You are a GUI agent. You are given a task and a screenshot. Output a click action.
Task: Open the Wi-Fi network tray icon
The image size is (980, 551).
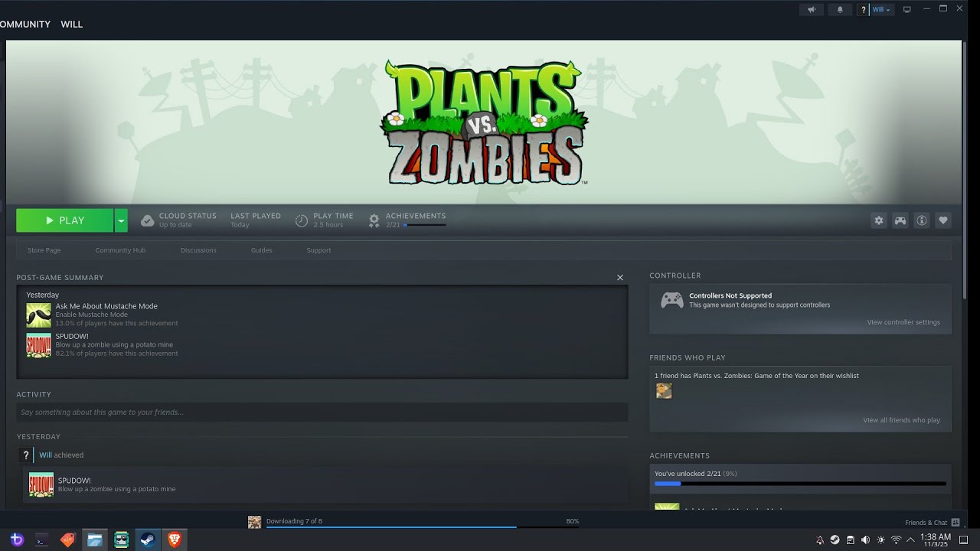[x=896, y=540]
